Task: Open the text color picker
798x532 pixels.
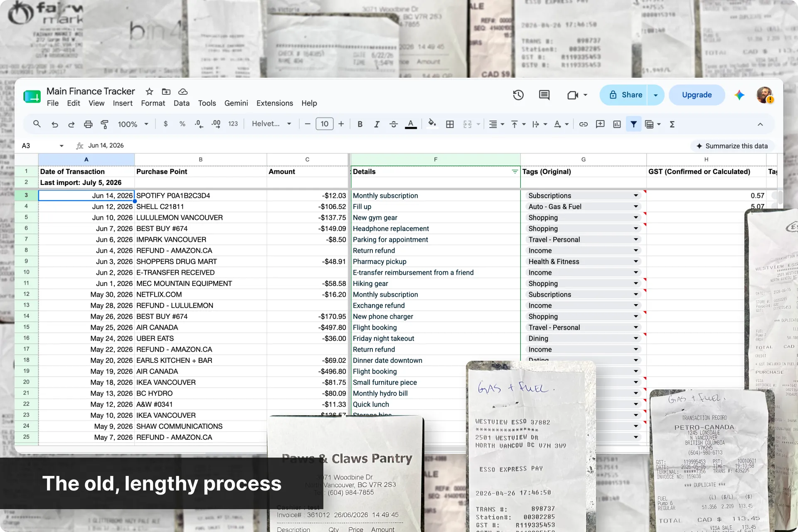Action: tap(411, 124)
